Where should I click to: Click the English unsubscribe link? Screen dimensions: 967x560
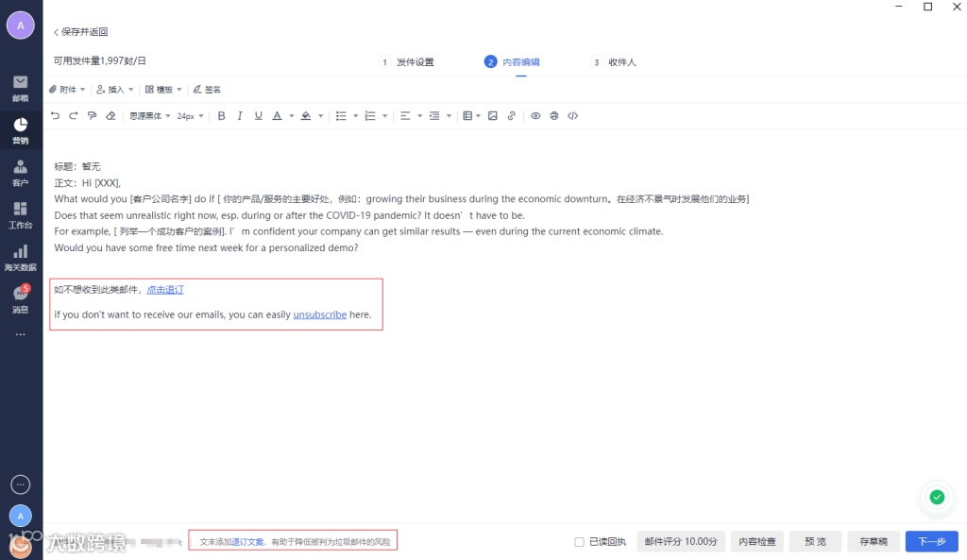click(x=319, y=314)
